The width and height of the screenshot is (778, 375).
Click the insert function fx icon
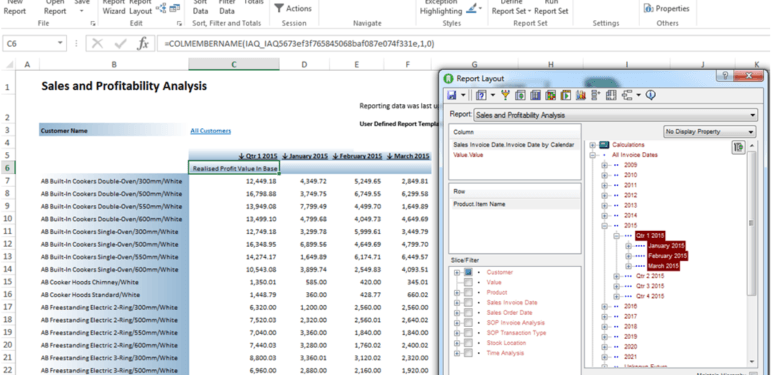[143, 44]
